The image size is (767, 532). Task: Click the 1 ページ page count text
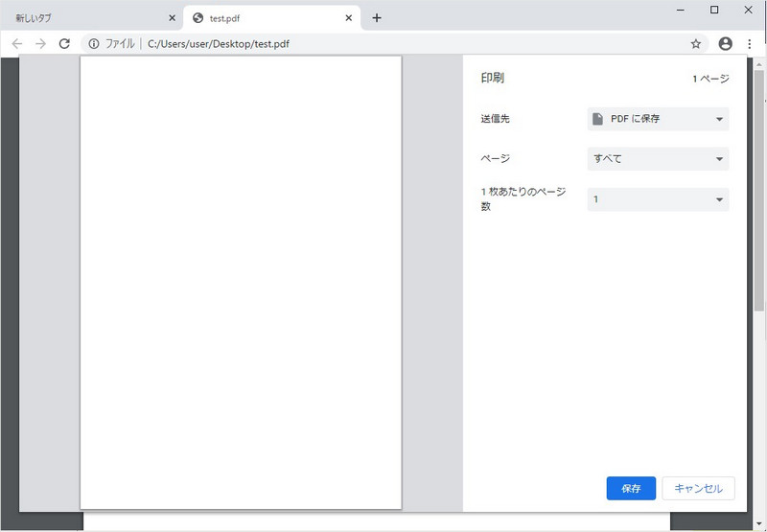(710, 79)
